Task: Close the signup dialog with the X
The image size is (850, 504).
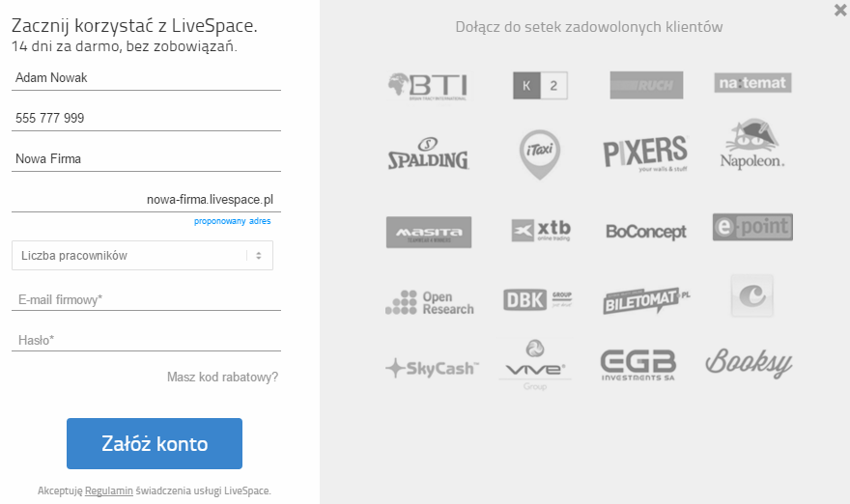Action: (x=840, y=10)
